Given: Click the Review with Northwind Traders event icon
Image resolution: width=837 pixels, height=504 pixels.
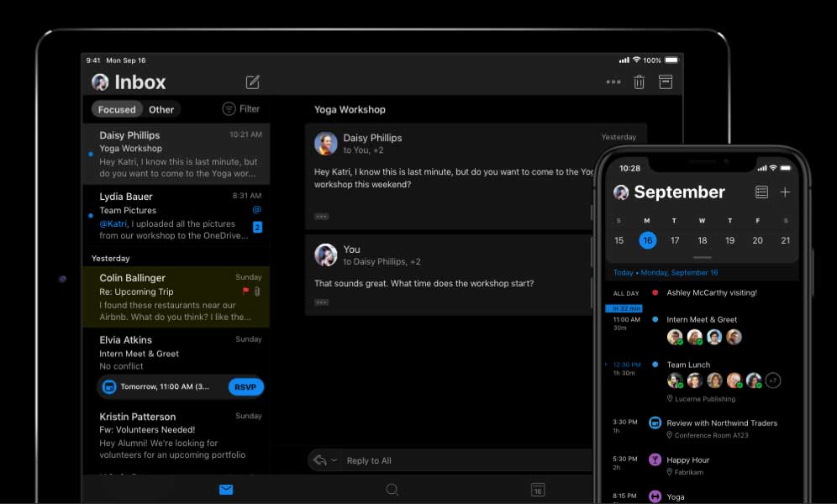Looking at the screenshot, I should (x=655, y=423).
